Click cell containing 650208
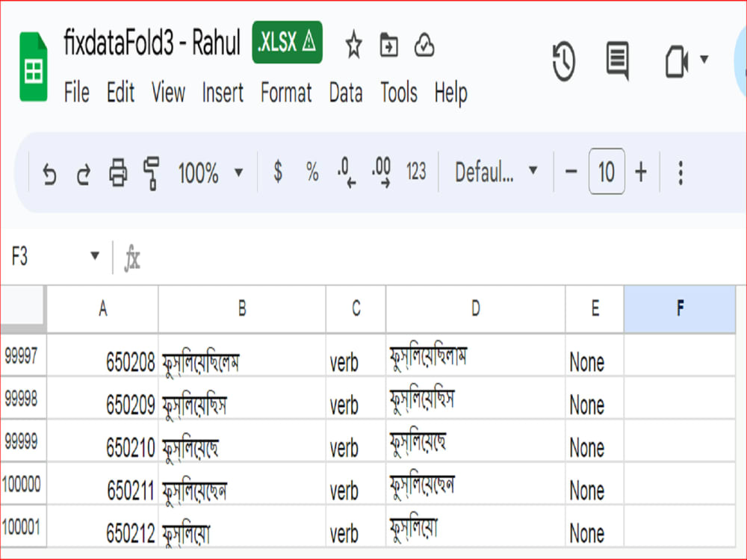This screenshot has height=560, width=747. 102,355
